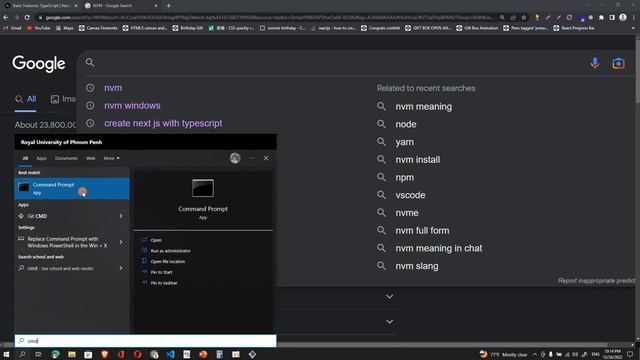Go back in Chrome
Screen dimensions: 640x360
click(6, 18)
